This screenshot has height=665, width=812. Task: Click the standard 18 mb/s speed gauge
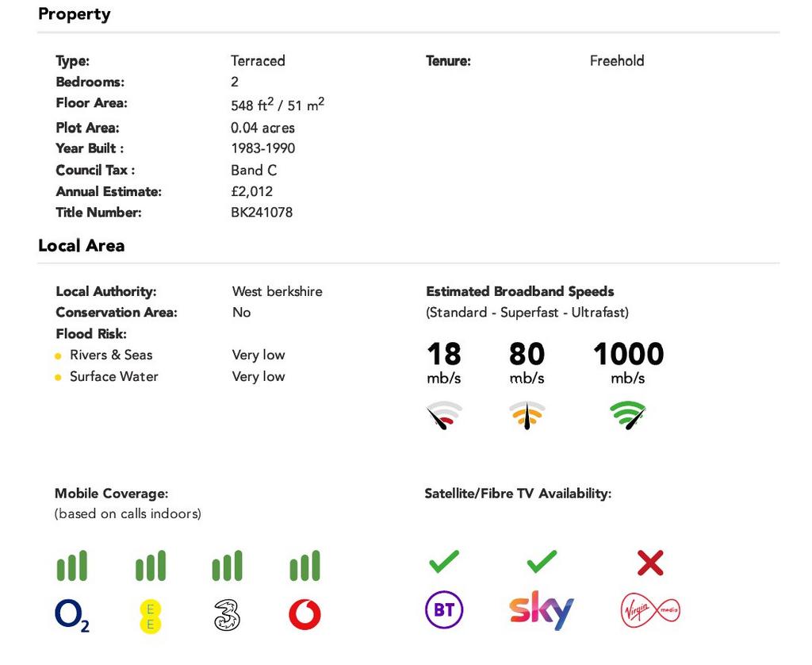(444, 415)
